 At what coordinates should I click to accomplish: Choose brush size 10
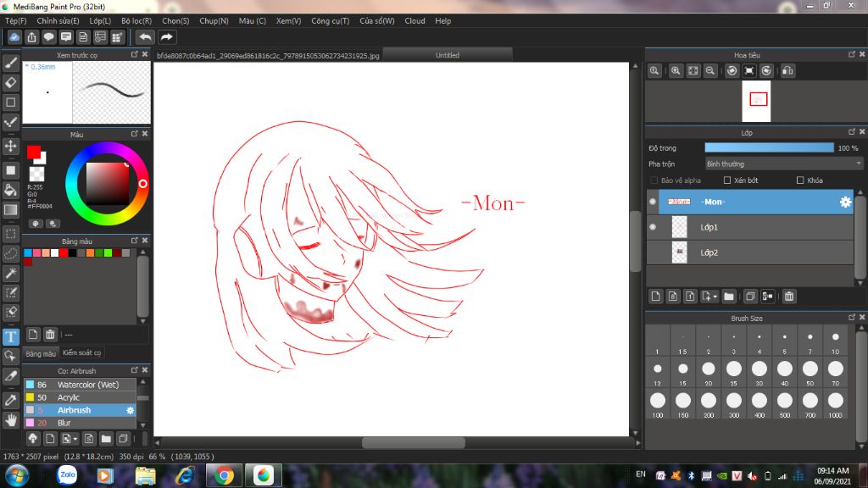point(835,341)
